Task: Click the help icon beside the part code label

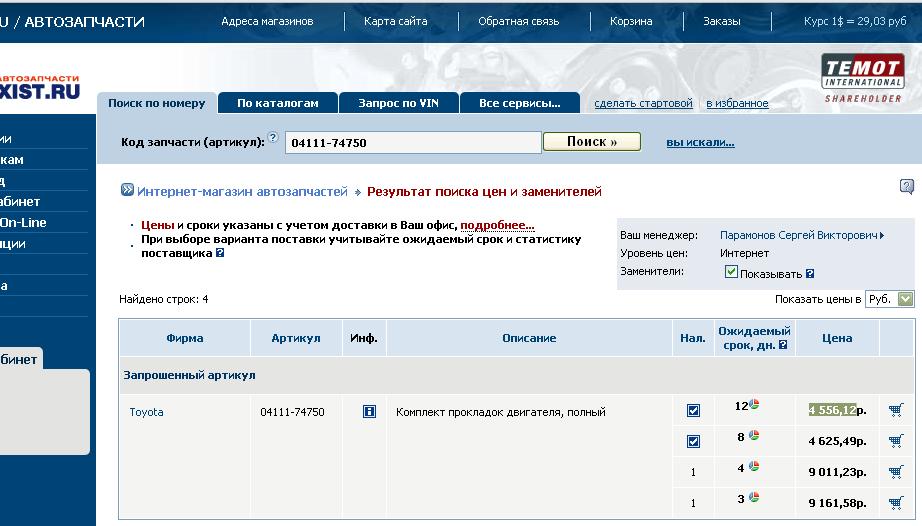Action: (272, 137)
